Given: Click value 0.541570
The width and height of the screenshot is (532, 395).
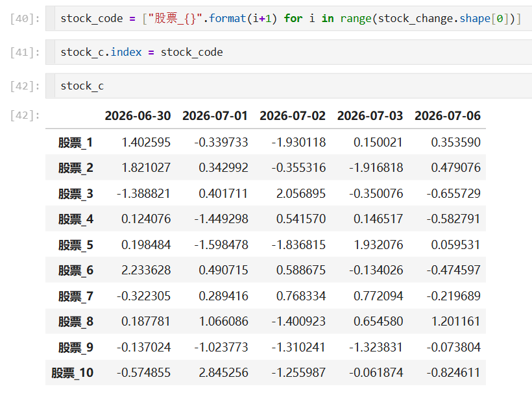Looking at the screenshot, I should tap(300, 219).
